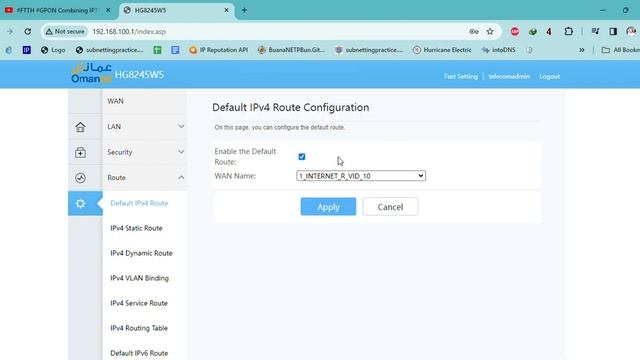Close the HG8245W5 browser tab

click(x=227, y=10)
